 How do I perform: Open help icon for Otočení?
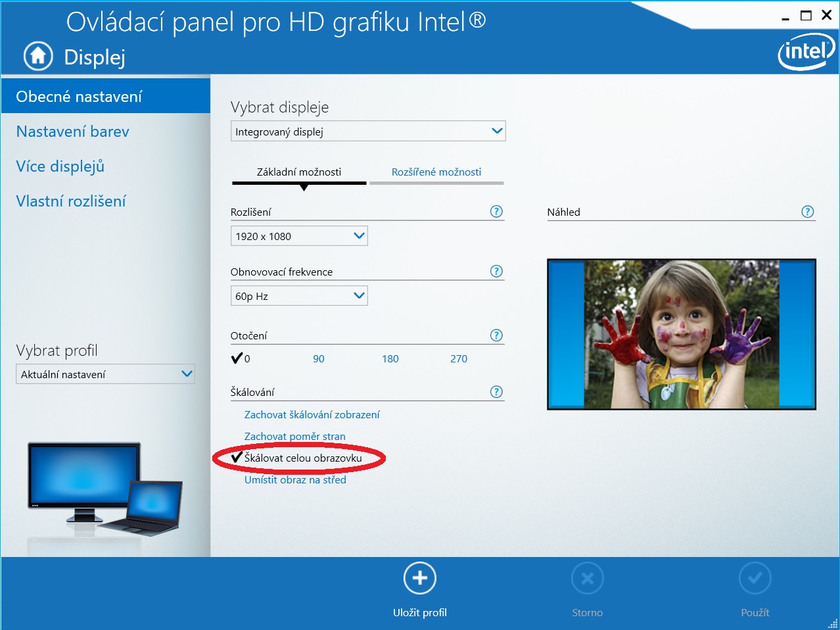497,335
